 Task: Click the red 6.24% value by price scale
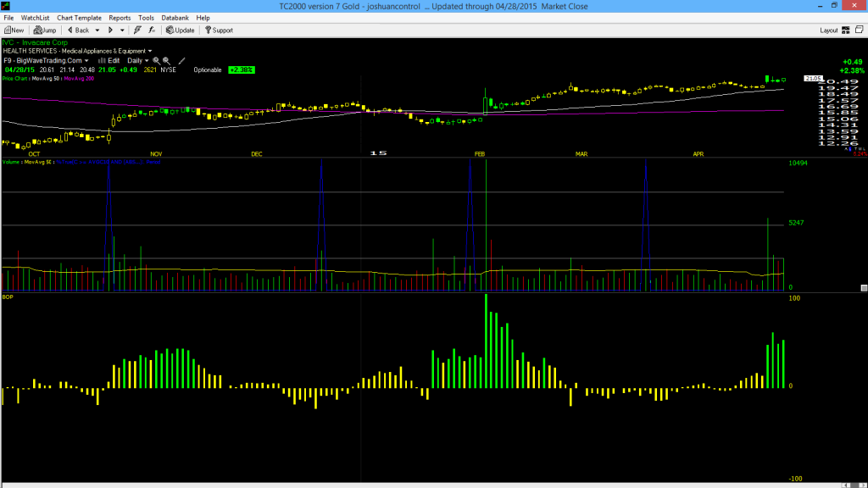click(x=860, y=154)
